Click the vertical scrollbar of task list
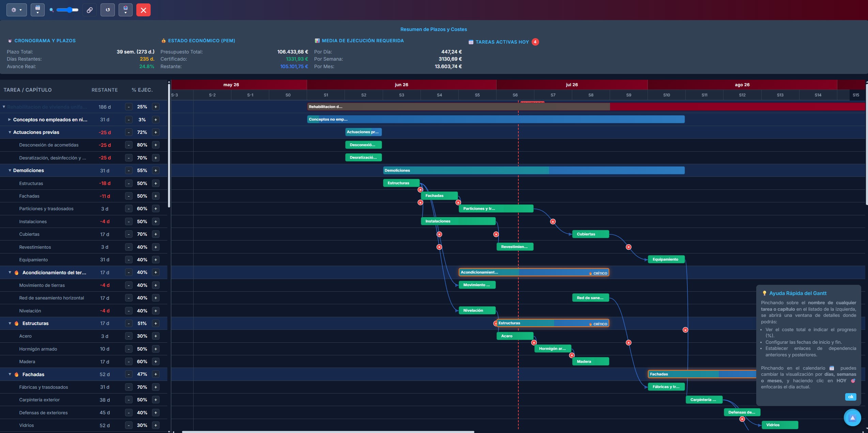 pyautogui.click(x=169, y=145)
